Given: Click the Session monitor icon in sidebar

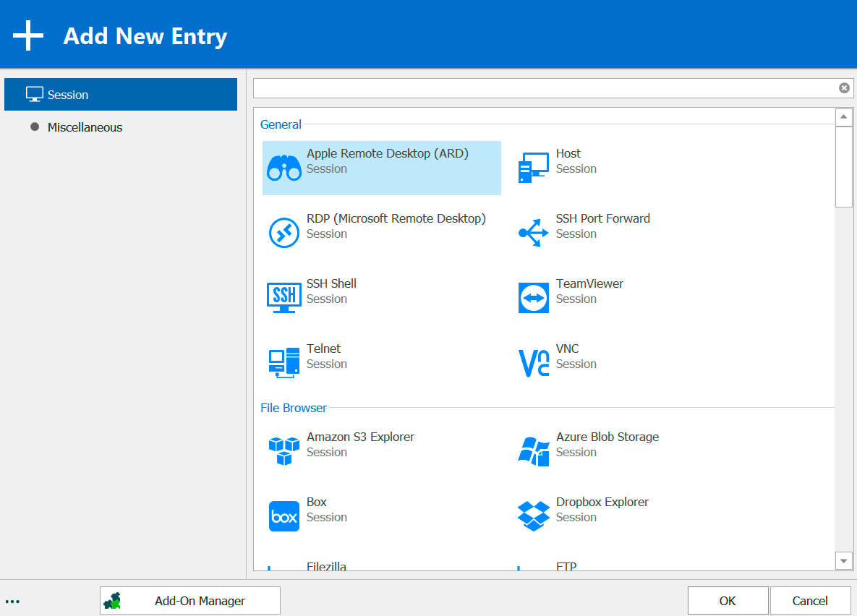Looking at the screenshot, I should coord(35,95).
